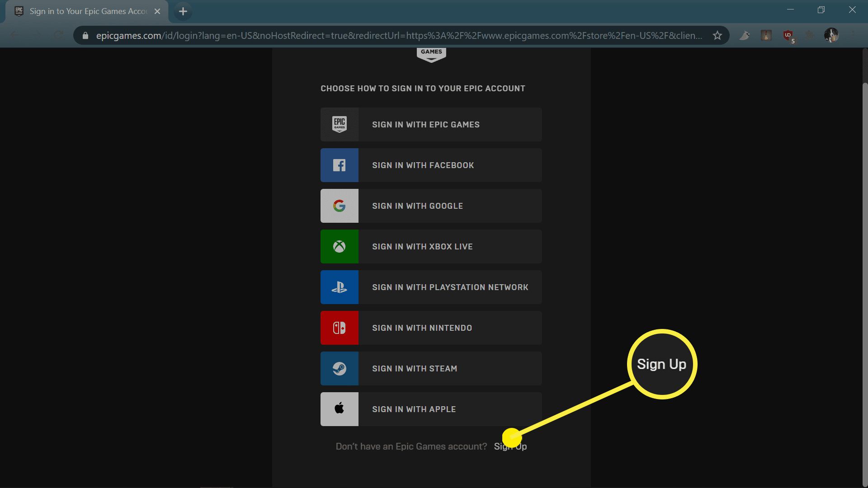Open the uBlock Origin extension icon
Viewport: 868px width, 488px height.
[788, 35]
